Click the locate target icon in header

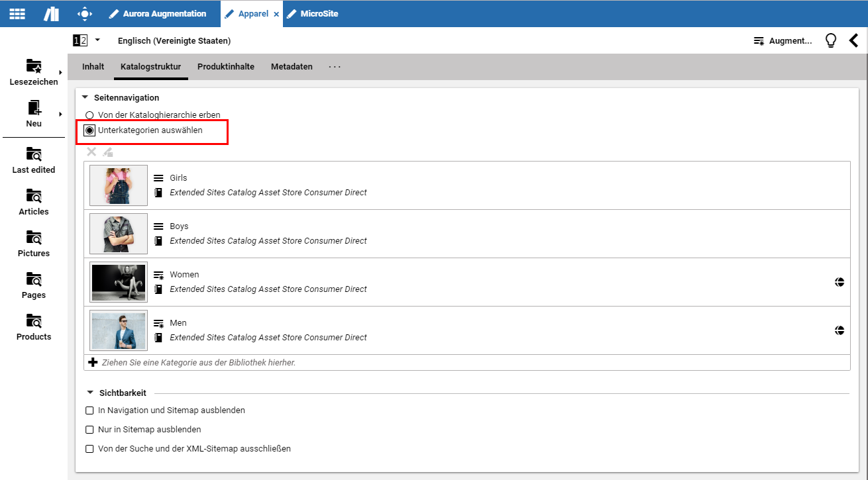(x=85, y=13)
